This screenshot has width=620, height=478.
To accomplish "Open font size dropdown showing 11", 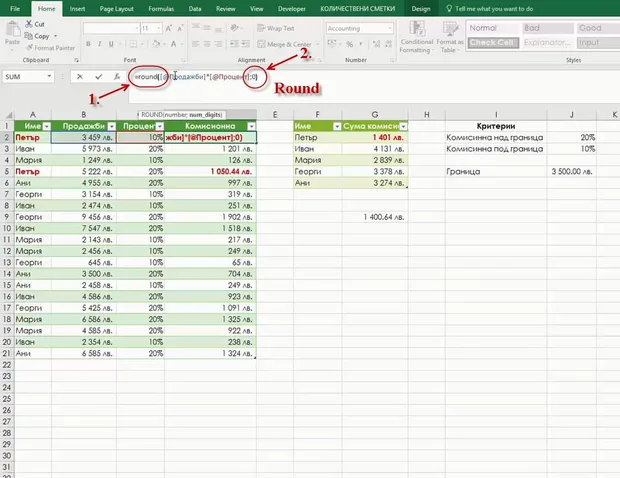I will tap(159, 28).
